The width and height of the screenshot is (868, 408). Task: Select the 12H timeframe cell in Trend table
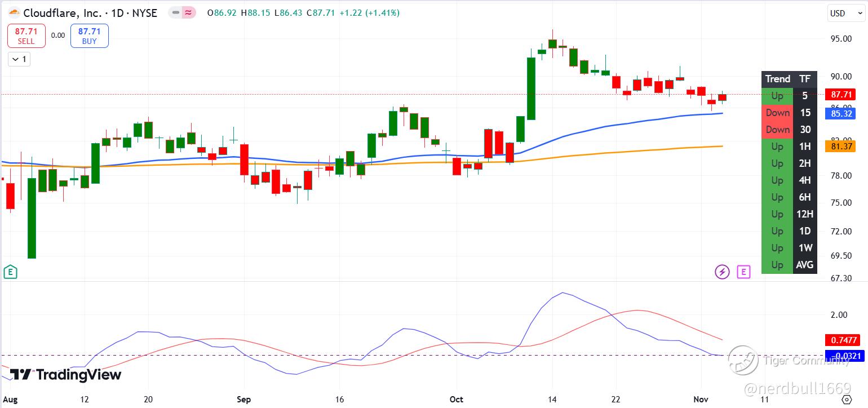[805, 214]
